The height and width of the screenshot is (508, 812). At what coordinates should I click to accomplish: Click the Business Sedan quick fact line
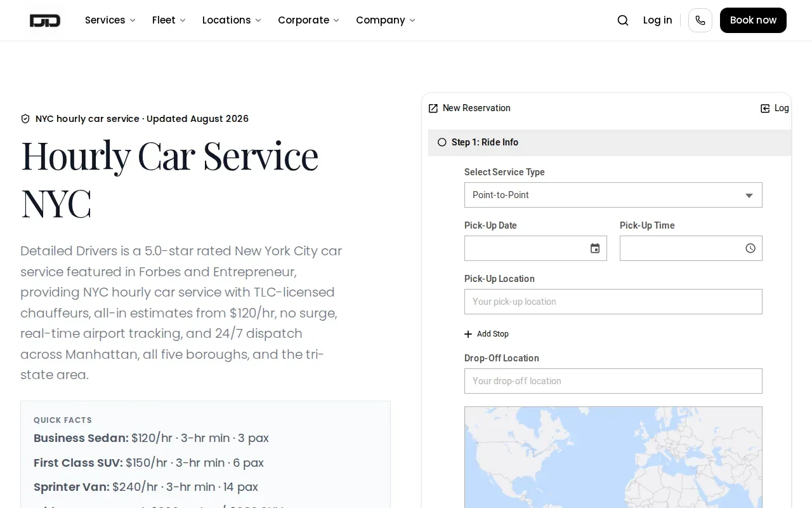coord(151,438)
